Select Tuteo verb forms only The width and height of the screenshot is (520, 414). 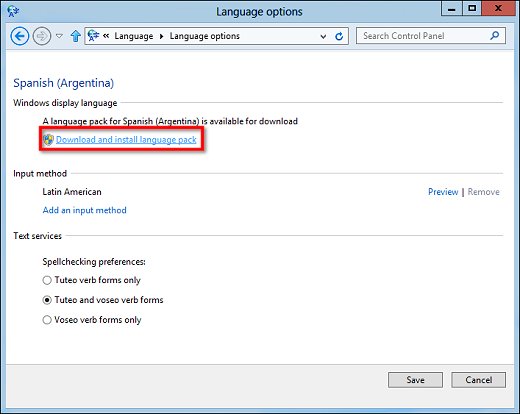pyautogui.click(x=47, y=280)
